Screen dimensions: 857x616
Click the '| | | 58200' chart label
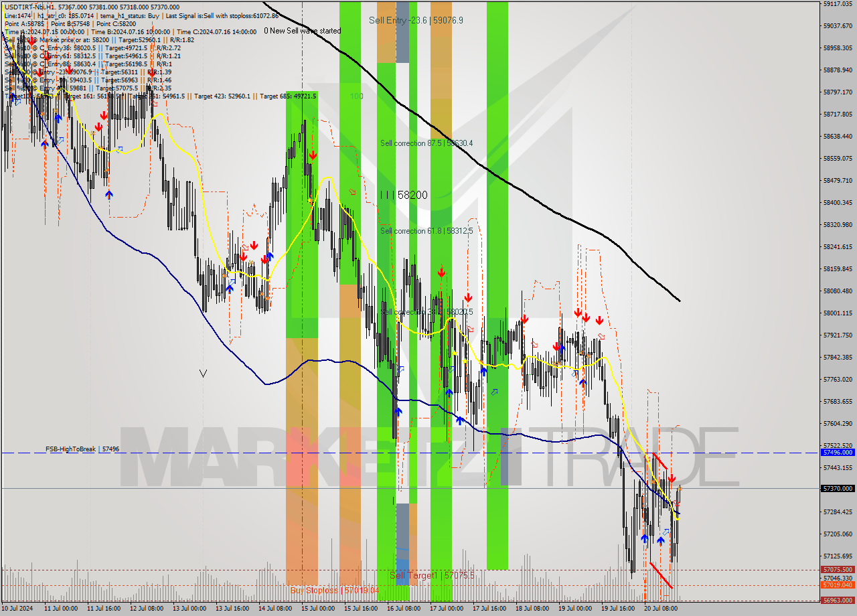[x=403, y=195]
